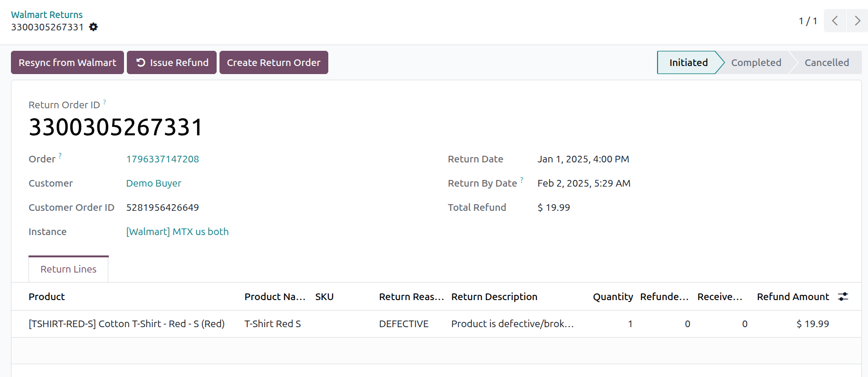Screen dimensions: 868x377
Task: Go to the previous record arrow
Action: click(x=835, y=21)
